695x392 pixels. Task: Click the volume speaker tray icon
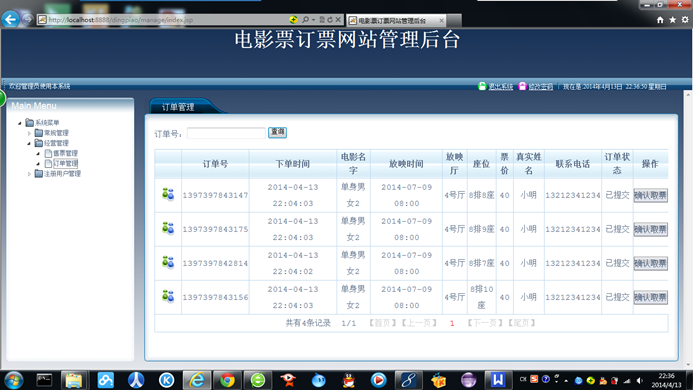tap(640, 380)
